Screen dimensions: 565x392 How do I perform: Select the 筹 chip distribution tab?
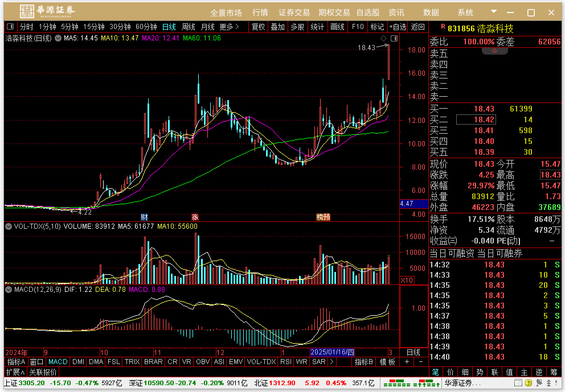tap(553, 372)
